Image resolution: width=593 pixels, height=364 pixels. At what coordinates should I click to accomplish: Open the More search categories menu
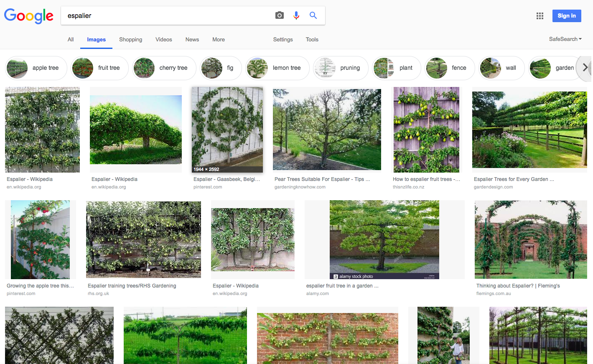(x=218, y=40)
